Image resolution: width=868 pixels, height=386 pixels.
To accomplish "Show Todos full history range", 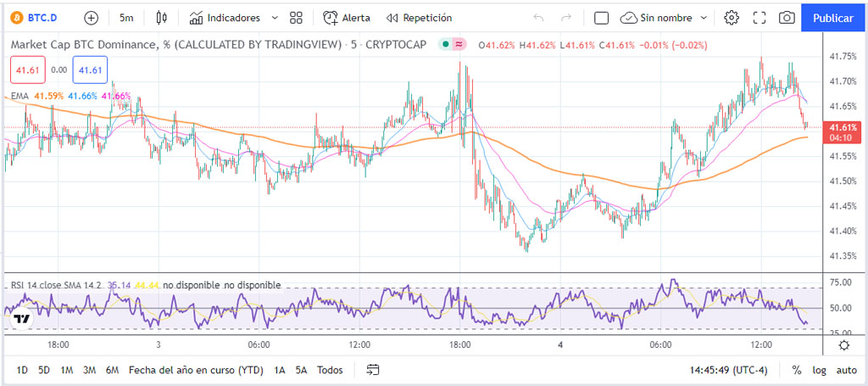I will pyautogui.click(x=330, y=369).
